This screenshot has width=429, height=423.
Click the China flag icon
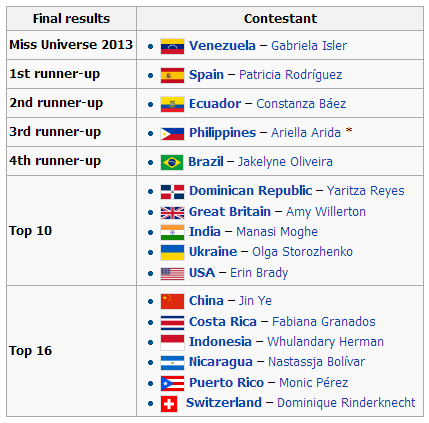pyautogui.click(x=172, y=301)
